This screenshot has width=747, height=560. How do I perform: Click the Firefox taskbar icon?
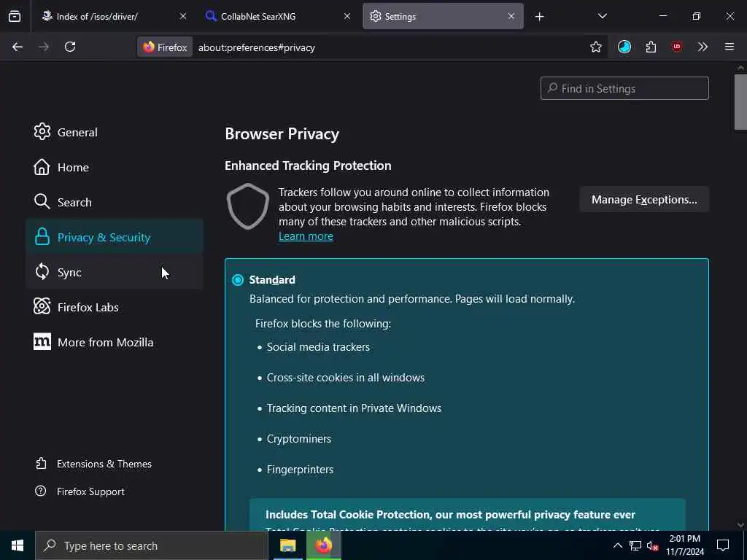[x=323, y=545]
